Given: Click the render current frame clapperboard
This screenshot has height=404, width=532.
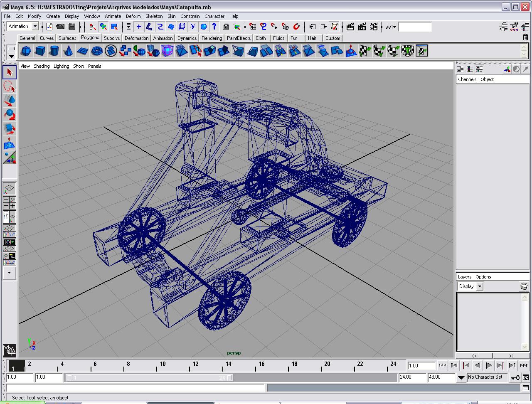Looking at the screenshot, I should (x=350, y=27).
